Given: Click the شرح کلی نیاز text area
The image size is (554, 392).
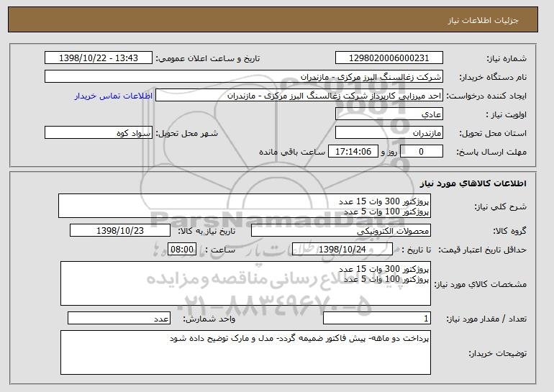Looking at the screenshot, I should (245, 206).
